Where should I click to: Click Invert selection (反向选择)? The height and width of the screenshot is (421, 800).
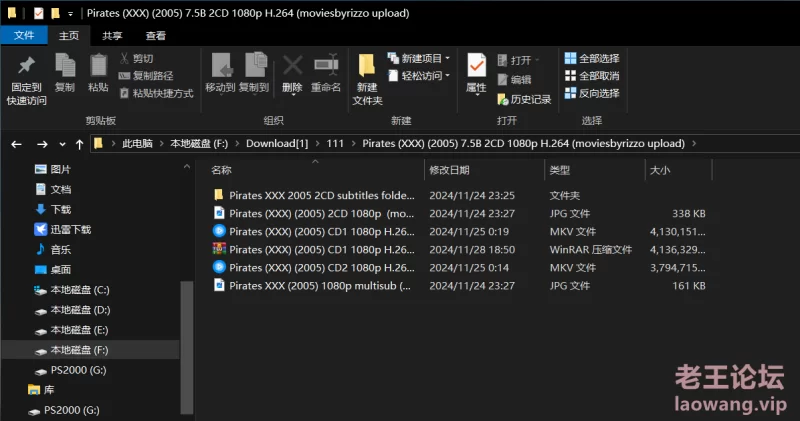(592, 93)
